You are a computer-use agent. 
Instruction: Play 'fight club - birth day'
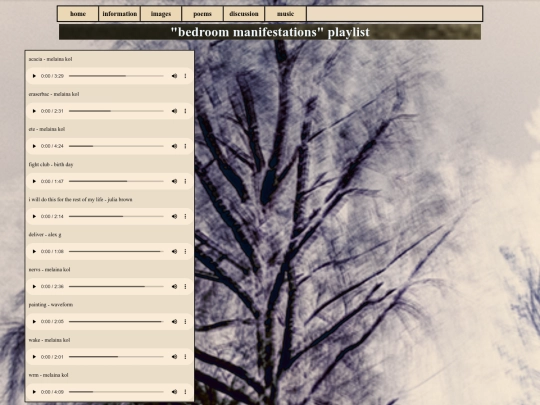point(34,181)
